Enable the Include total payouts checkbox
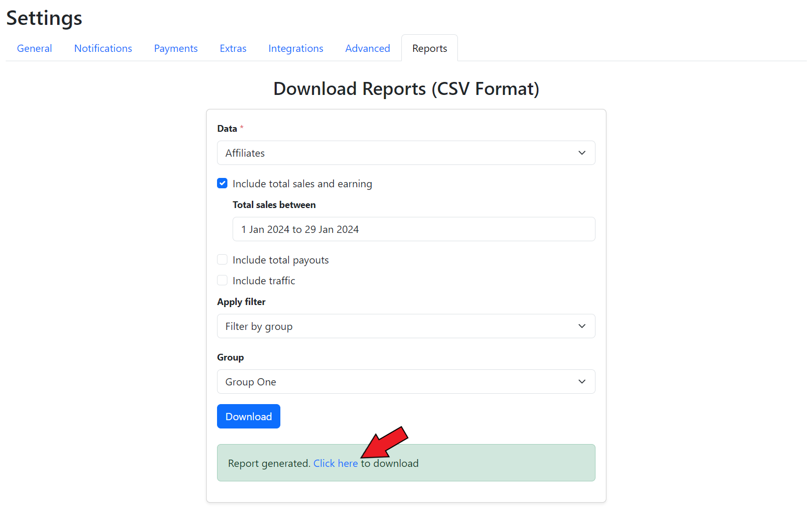Screen dimensions: 812x512 click(222, 259)
